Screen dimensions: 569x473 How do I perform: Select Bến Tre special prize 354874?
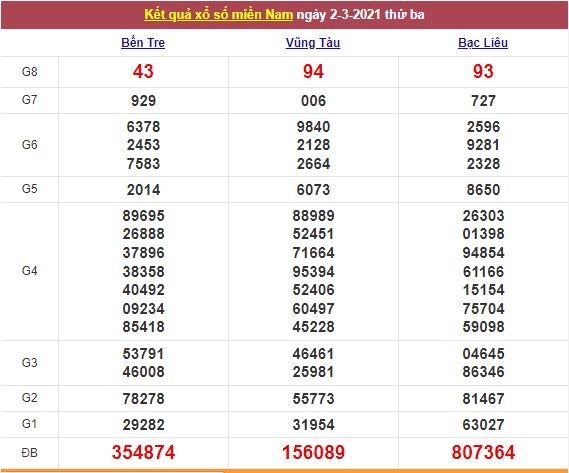(x=143, y=452)
